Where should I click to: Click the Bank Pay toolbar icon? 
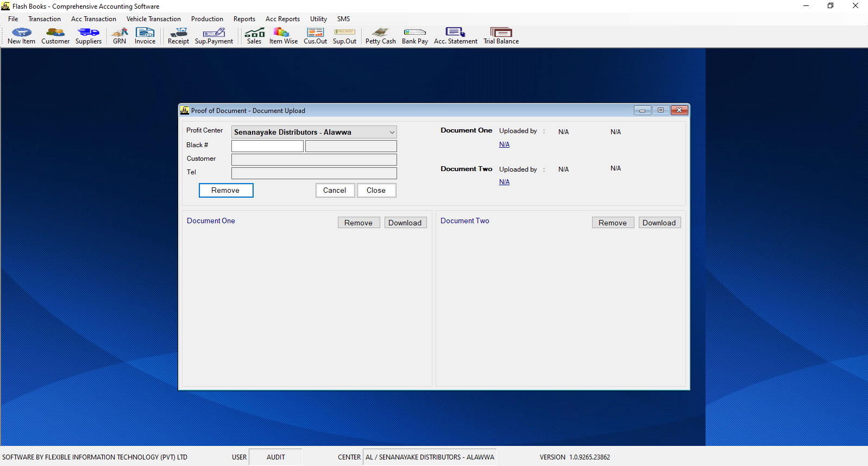click(415, 36)
